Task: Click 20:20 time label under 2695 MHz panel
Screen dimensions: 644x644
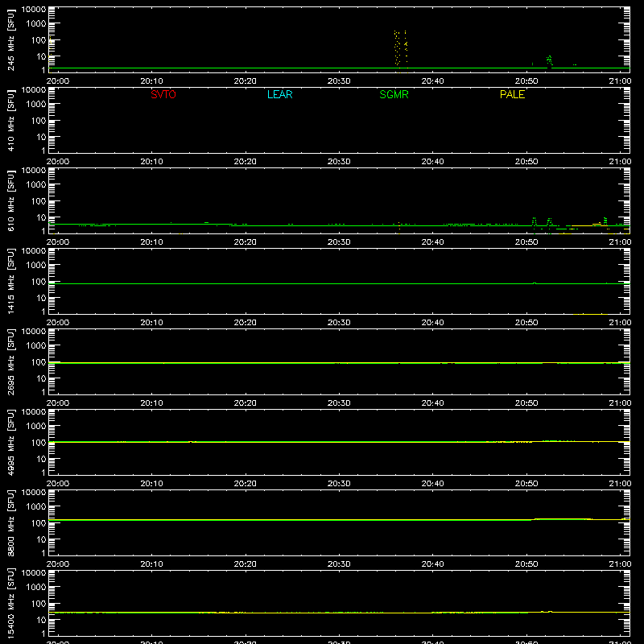Action: point(246,403)
